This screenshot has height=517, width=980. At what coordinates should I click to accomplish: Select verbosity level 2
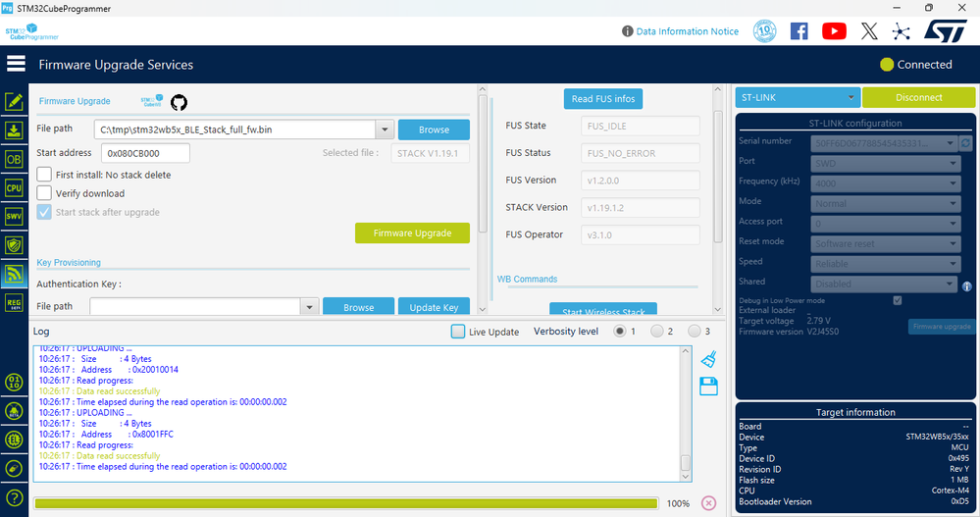(x=657, y=332)
